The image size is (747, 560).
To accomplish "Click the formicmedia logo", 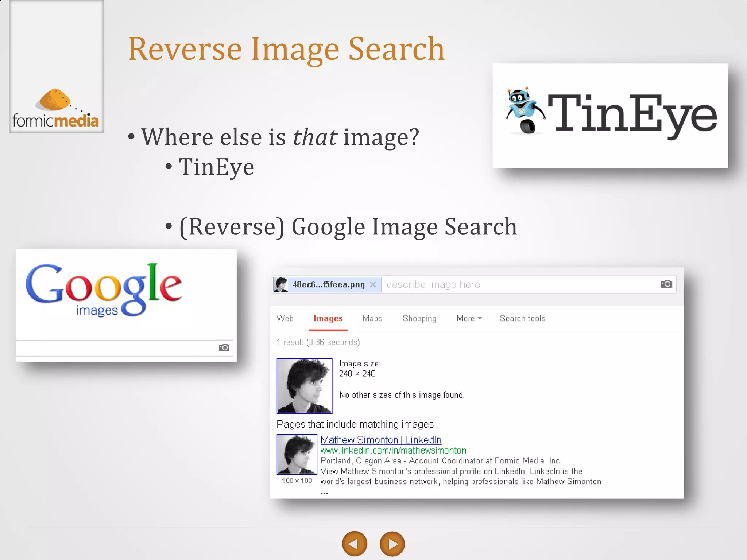I will [55, 108].
